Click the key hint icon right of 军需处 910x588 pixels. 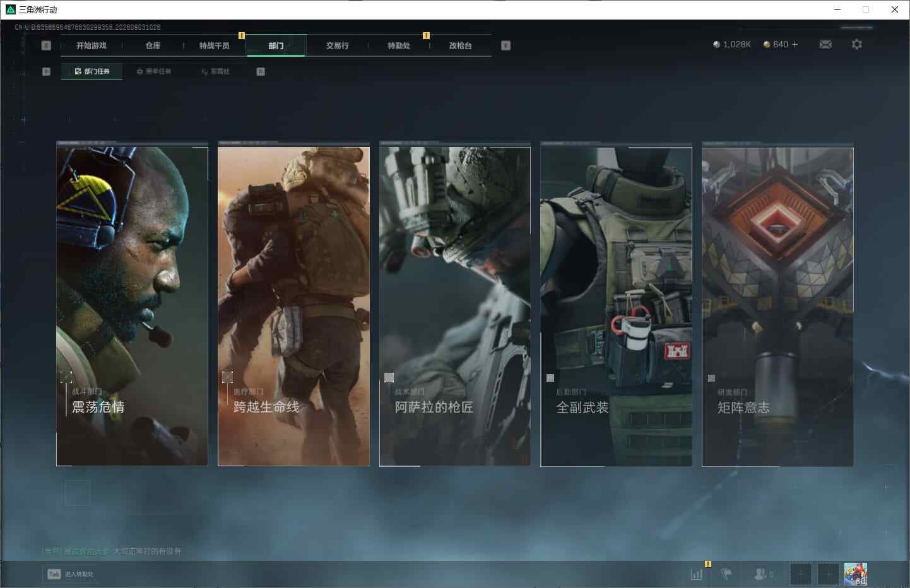pos(261,71)
